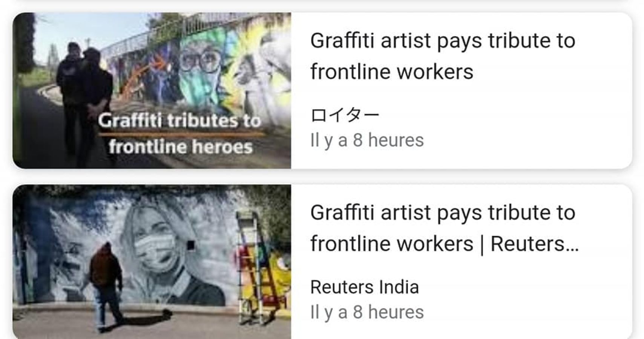Select the ロイター source label
The width and height of the screenshot is (644, 339).
pyautogui.click(x=345, y=115)
